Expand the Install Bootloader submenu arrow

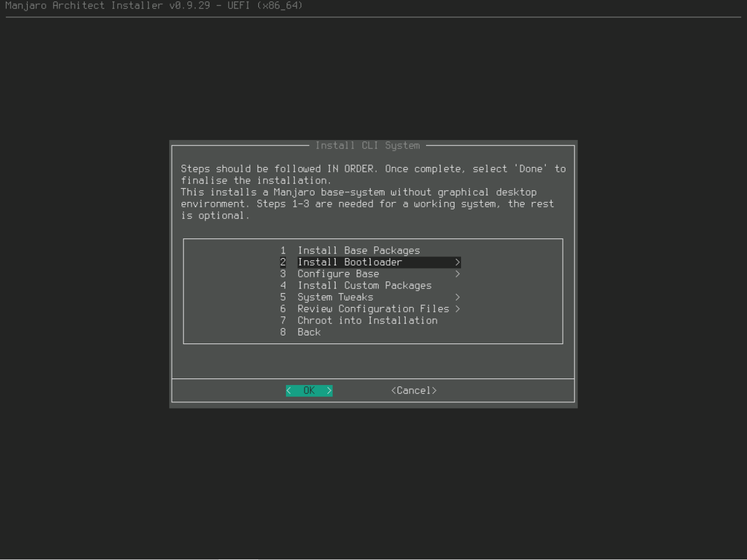click(x=458, y=262)
